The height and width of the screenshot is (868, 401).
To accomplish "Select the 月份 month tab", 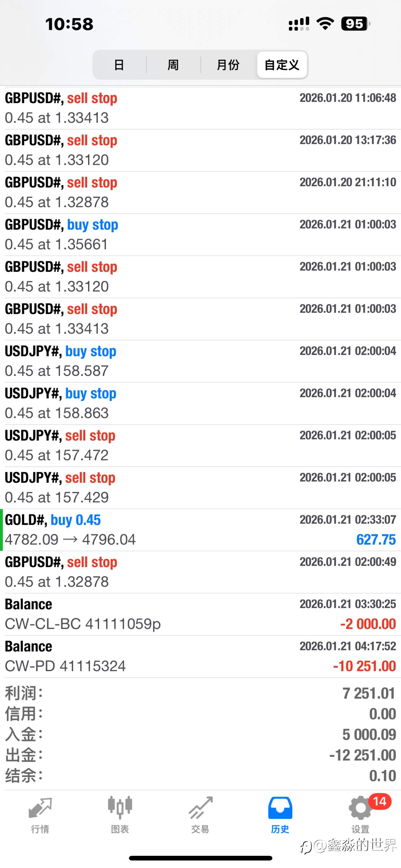I will [x=228, y=65].
